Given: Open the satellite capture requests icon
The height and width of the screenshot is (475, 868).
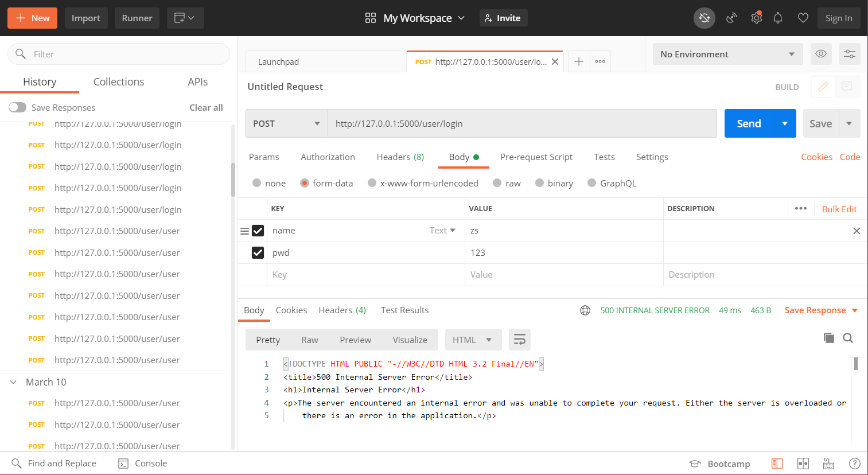Looking at the screenshot, I should click(731, 18).
